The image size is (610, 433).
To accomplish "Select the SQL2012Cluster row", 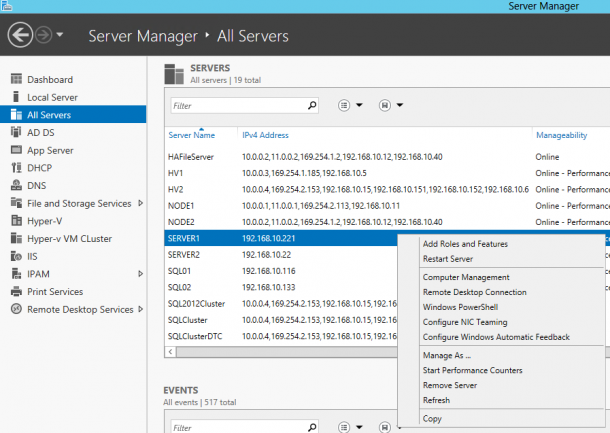I will pos(281,304).
